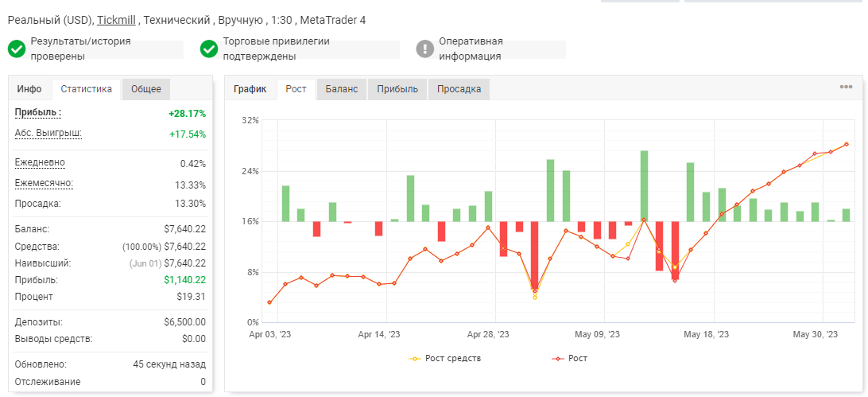Select the Рост chart tab

click(296, 89)
